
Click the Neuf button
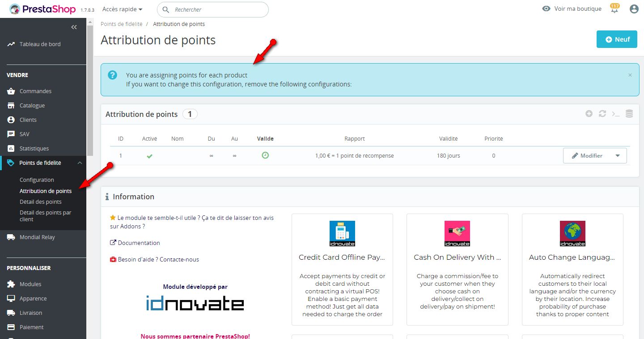[x=617, y=39]
